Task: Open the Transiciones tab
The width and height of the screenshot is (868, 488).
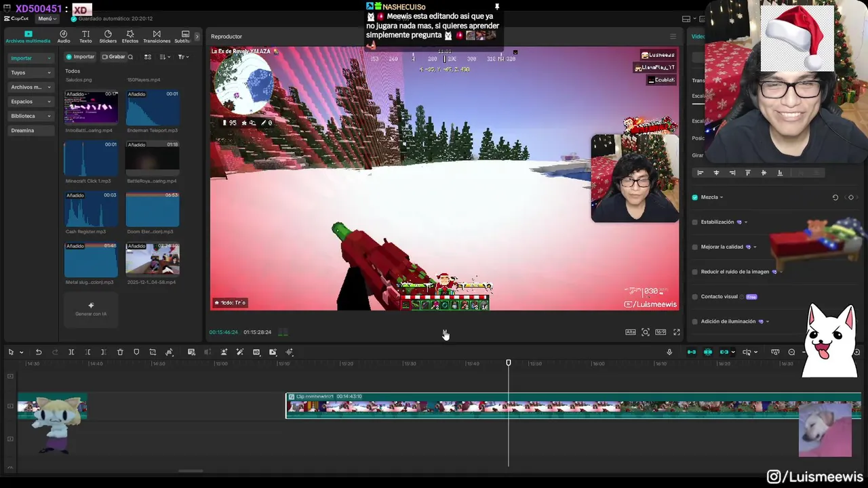Action: tap(157, 37)
